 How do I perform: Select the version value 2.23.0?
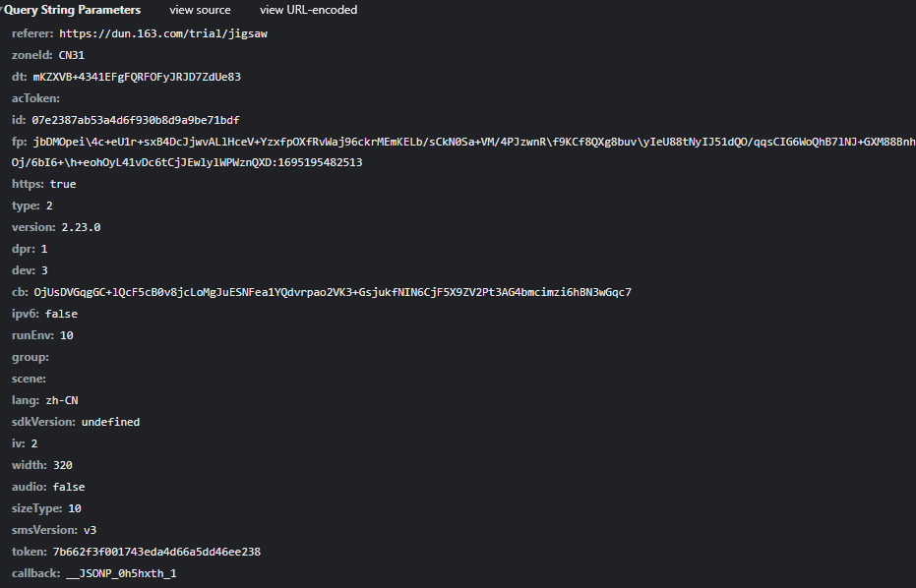(81, 227)
